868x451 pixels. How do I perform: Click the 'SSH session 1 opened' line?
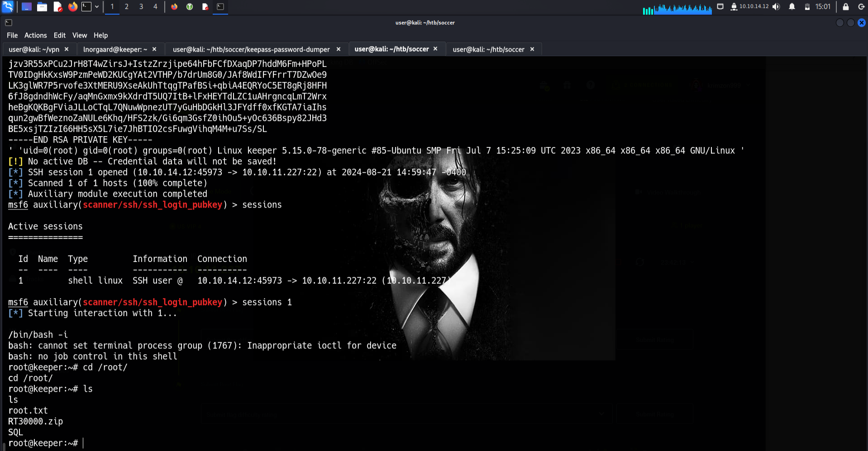(x=237, y=172)
